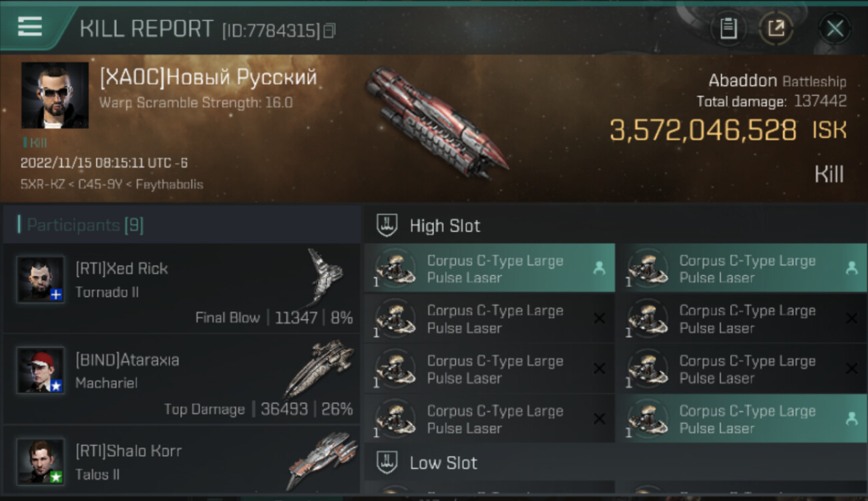Select the High Slot section header
The image size is (868, 501).
[x=616, y=226]
